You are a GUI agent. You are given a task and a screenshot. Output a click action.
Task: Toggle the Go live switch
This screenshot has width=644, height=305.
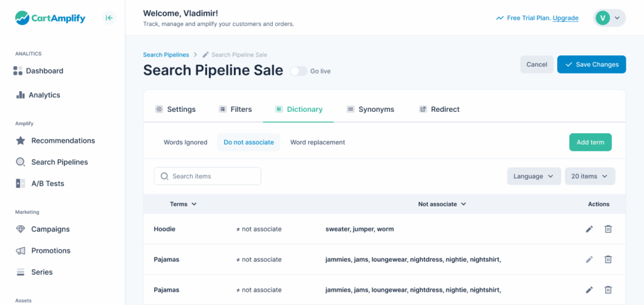pos(298,71)
